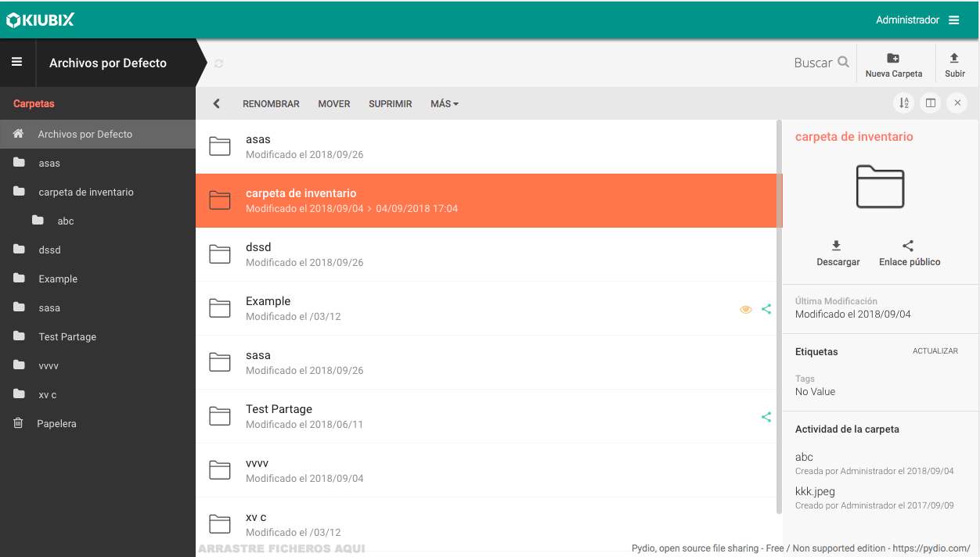Click the refresh icon near breadcrumb
Image resolution: width=980 pixels, height=557 pixels.
tap(219, 63)
